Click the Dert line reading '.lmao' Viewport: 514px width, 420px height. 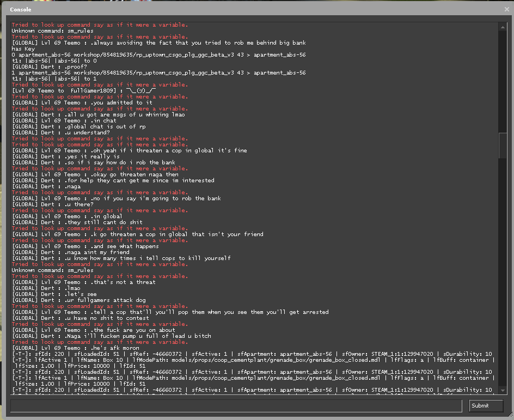46,288
